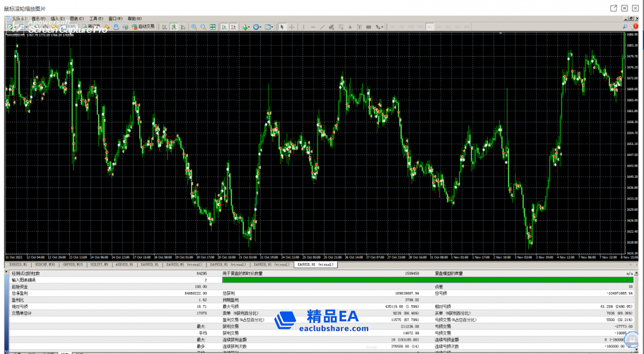The height and width of the screenshot is (354, 644).
Task: Open the templates dropdown
Action: [x=269, y=27]
